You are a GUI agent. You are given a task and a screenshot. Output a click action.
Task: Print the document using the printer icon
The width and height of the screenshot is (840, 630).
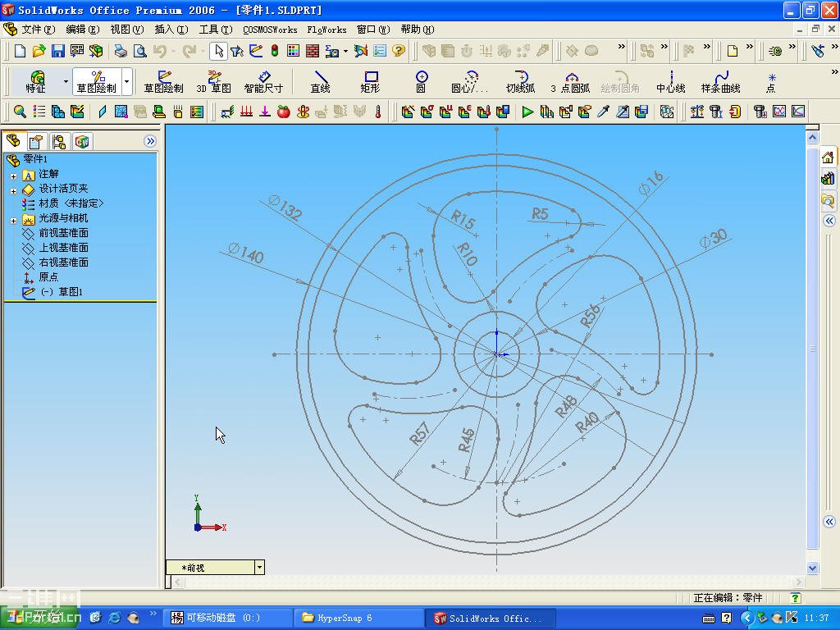point(121,51)
